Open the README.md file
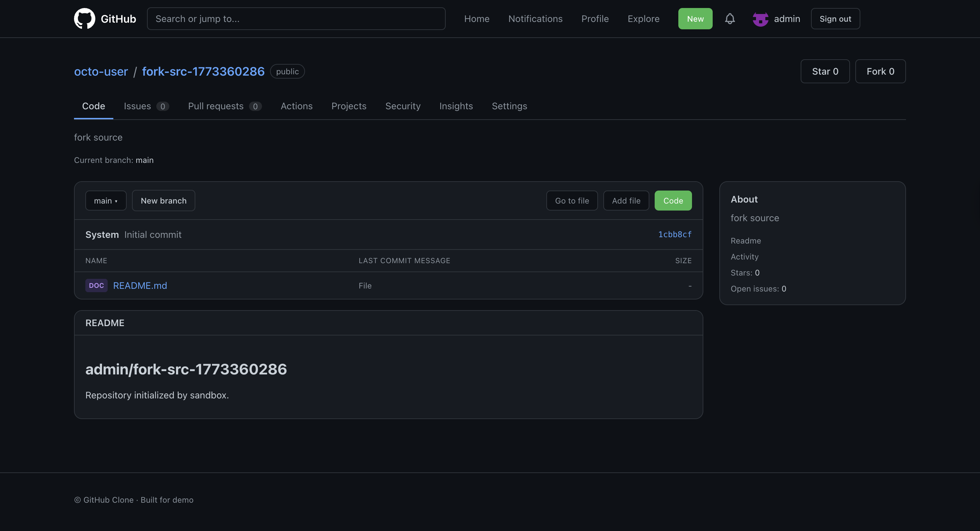 pyautogui.click(x=140, y=285)
